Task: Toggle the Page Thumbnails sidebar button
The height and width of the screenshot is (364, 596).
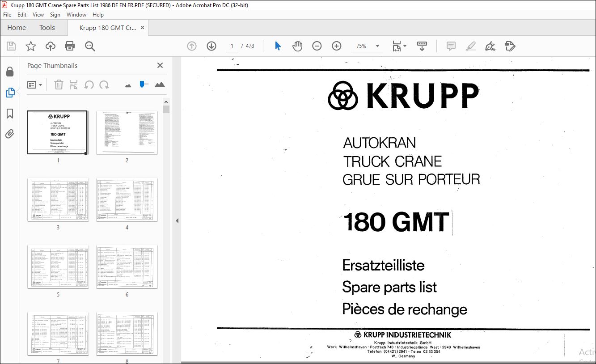Action: click(x=10, y=93)
